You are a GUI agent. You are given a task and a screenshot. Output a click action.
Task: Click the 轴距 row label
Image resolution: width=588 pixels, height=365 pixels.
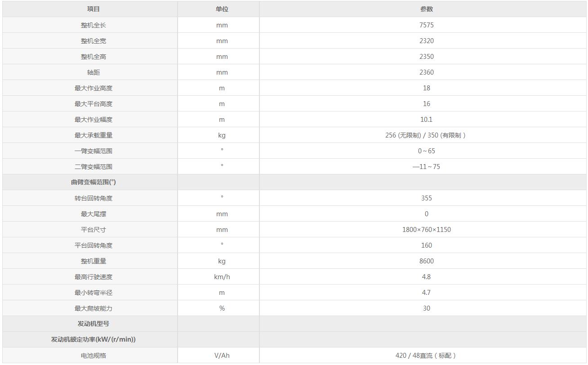94,72
